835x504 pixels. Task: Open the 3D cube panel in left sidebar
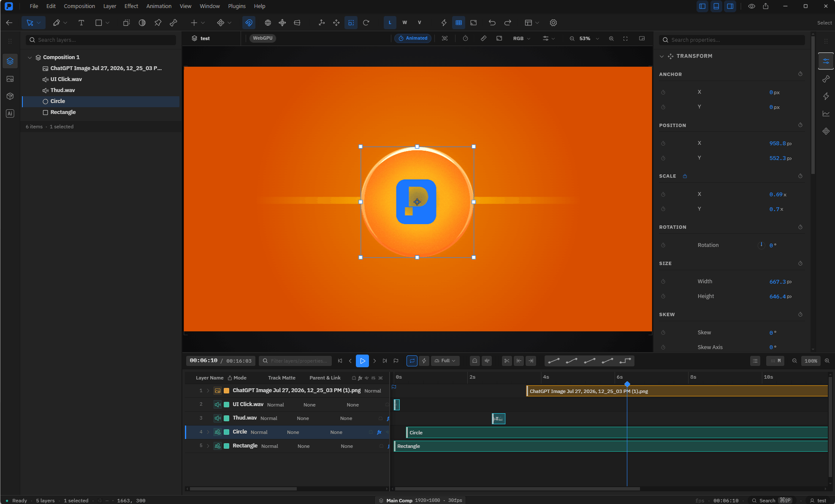tap(10, 96)
